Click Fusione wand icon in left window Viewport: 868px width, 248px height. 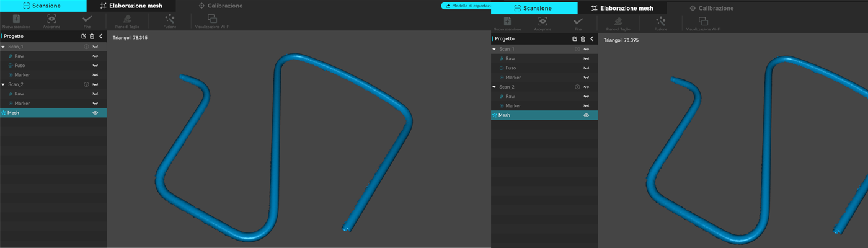169,21
